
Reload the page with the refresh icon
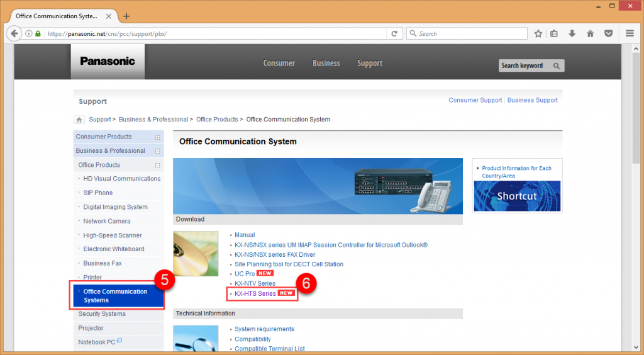point(394,34)
